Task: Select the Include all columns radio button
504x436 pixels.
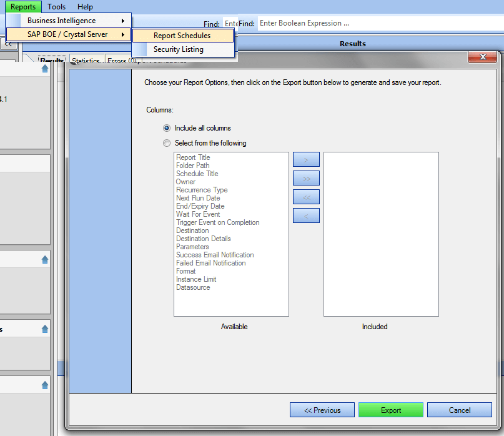Action: (167, 128)
